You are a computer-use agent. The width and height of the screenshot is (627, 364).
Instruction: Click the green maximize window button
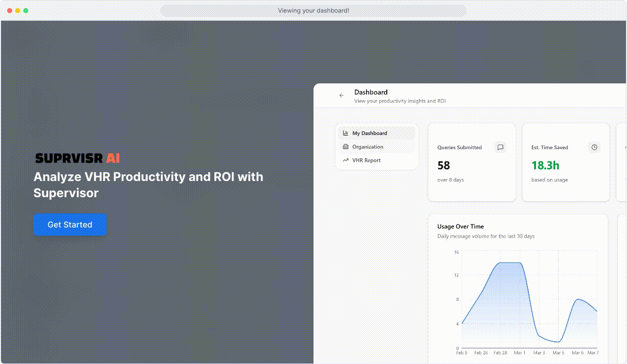[x=26, y=11]
